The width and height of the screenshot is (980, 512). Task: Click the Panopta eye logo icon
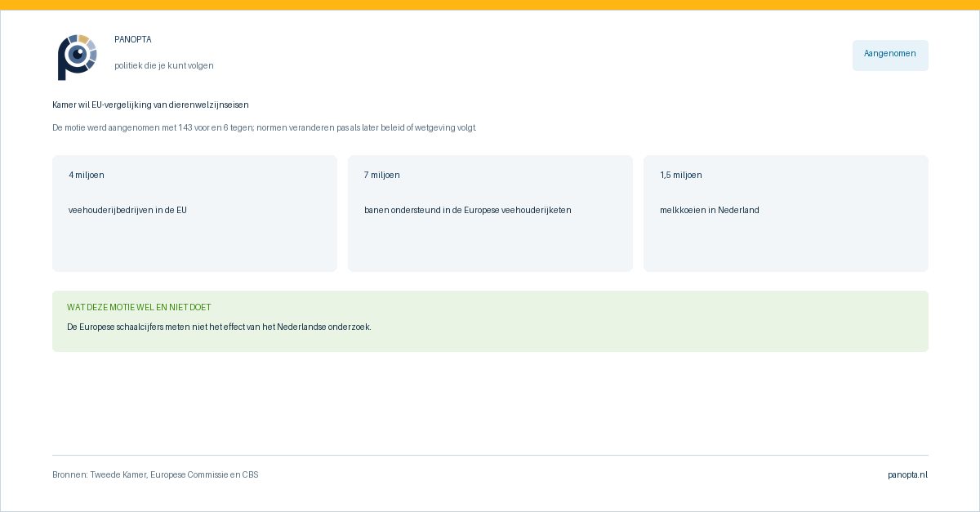tap(77, 57)
